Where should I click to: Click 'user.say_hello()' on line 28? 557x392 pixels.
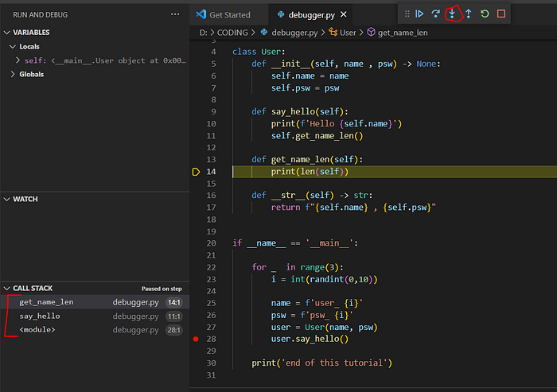point(310,339)
